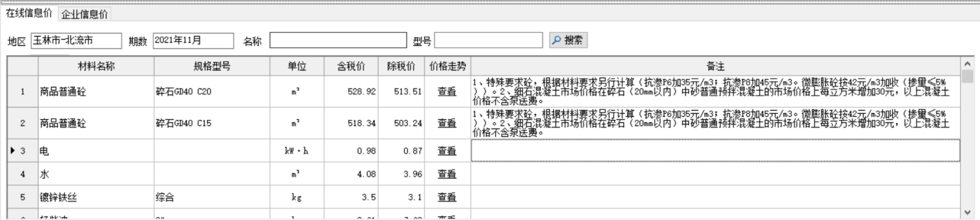Click tax-inclusive price 518.34

pyautogui.click(x=351, y=123)
